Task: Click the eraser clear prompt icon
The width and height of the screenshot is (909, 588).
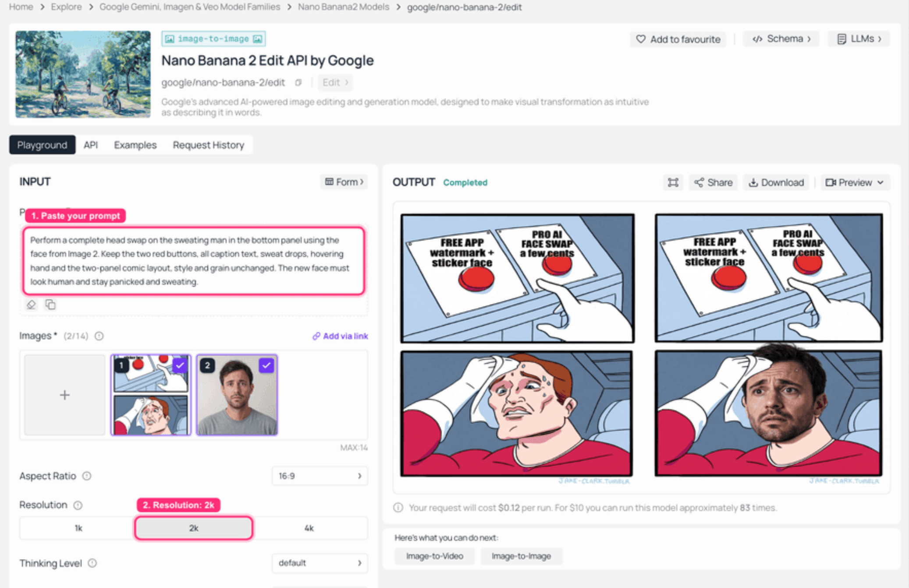Action: 31,305
